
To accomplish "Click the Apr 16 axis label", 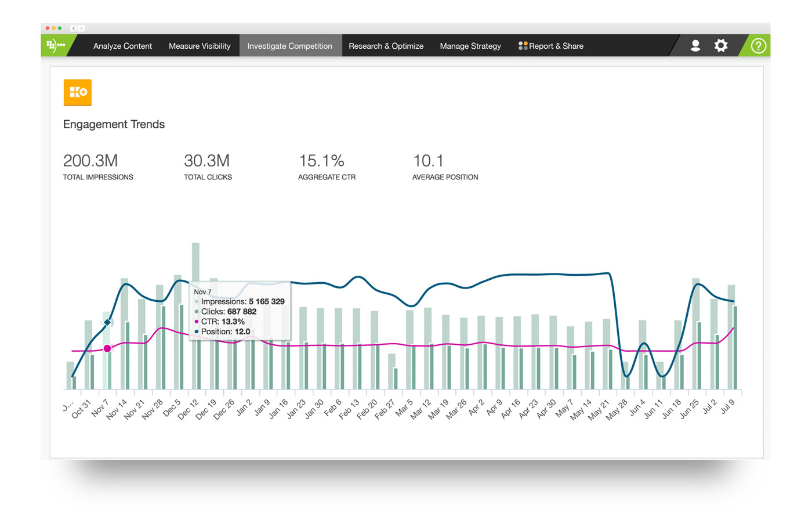I will [510, 408].
